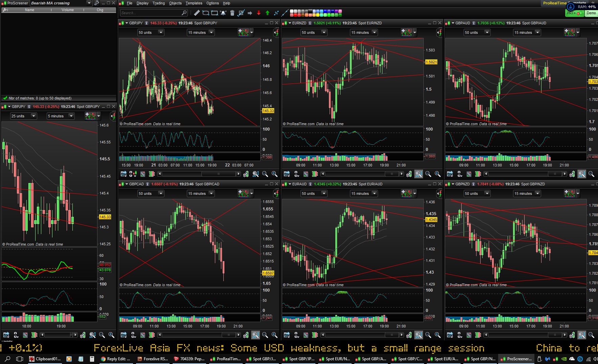Open the 15 minutes dropdown on GBPCAD chart
The image size is (598, 364).
click(201, 194)
